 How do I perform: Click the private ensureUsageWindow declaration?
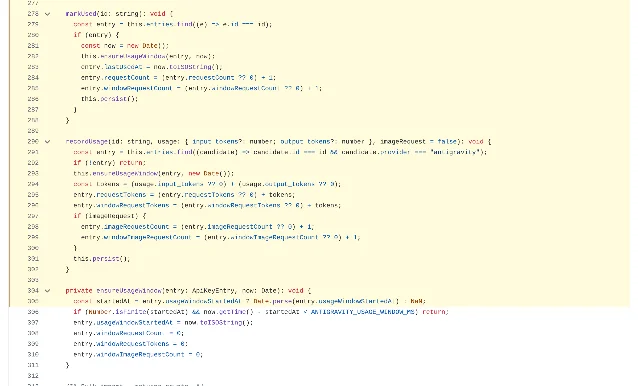(x=188, y=290)
